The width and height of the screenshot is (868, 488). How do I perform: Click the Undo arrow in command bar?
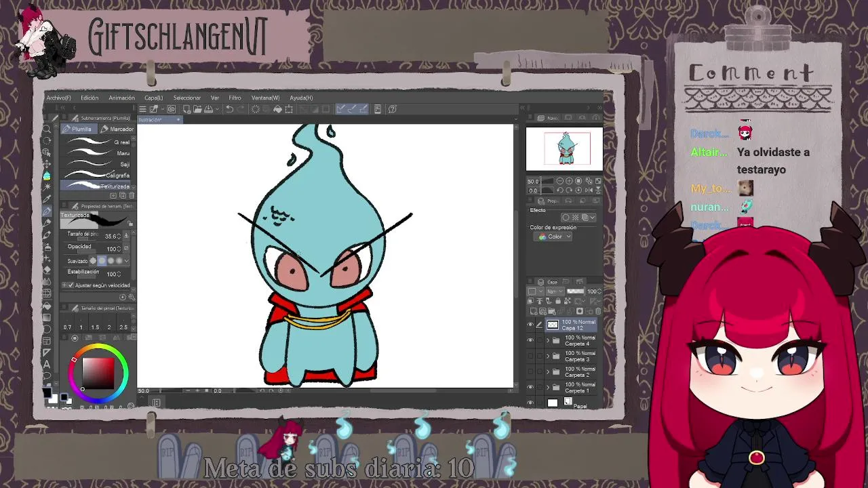click(x=229, y=109)
